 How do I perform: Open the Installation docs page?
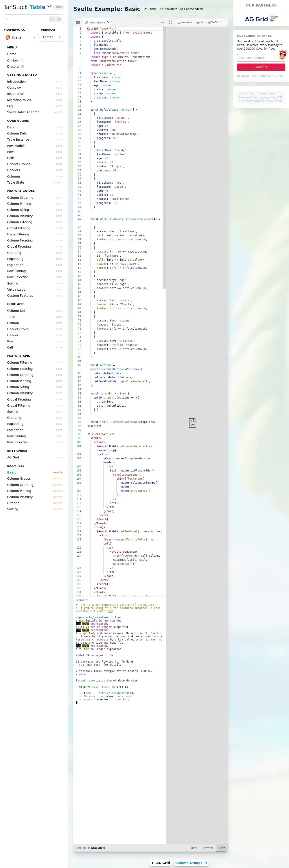(35, 94)
